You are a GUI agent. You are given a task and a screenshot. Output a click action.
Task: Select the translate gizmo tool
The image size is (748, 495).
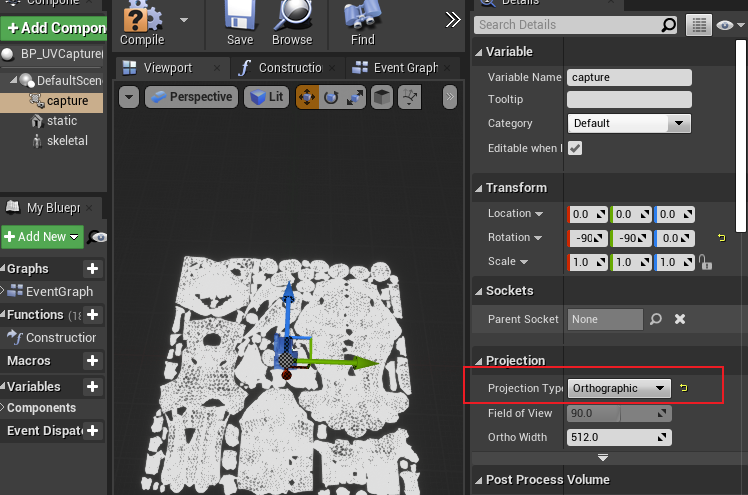click(x=307, y=97)
